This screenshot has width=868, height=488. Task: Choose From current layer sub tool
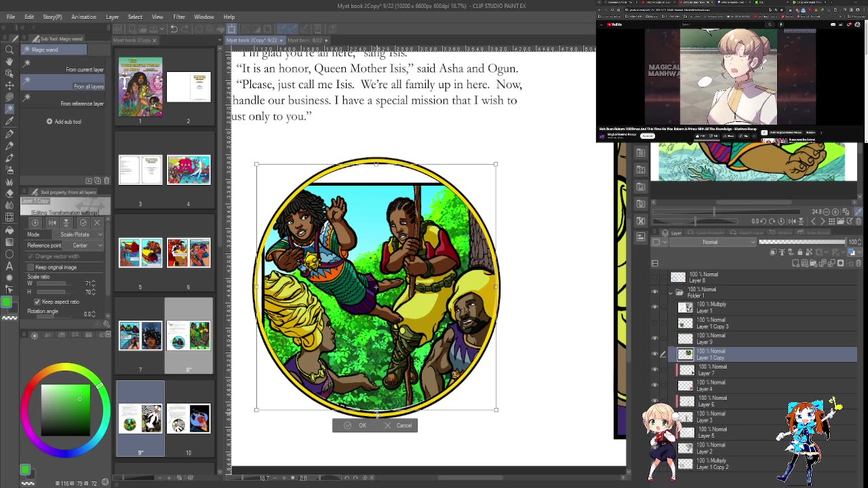click(x=63, y=66)
